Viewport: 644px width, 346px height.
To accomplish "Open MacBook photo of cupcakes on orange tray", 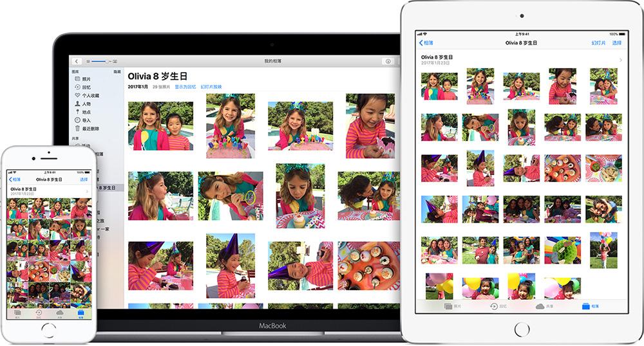I will point(369,266).
